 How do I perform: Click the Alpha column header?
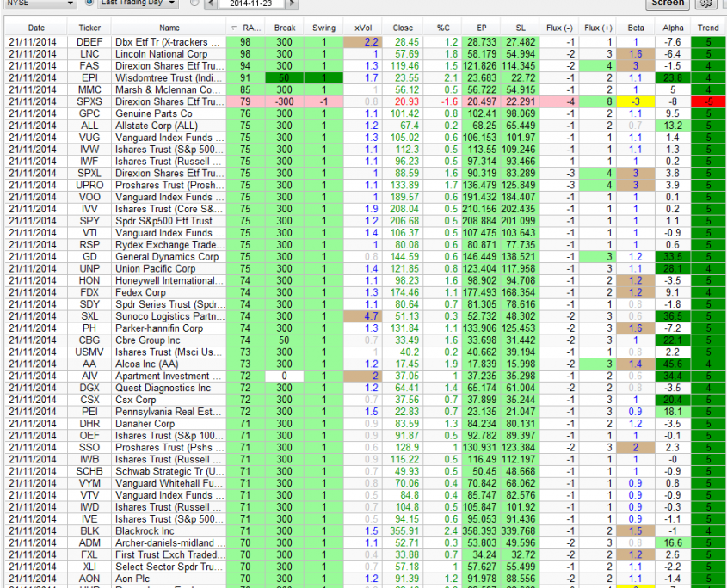[x=673, y=28]
